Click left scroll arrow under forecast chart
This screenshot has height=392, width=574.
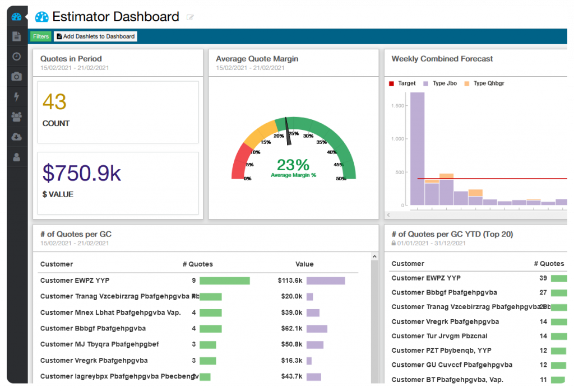388,215
